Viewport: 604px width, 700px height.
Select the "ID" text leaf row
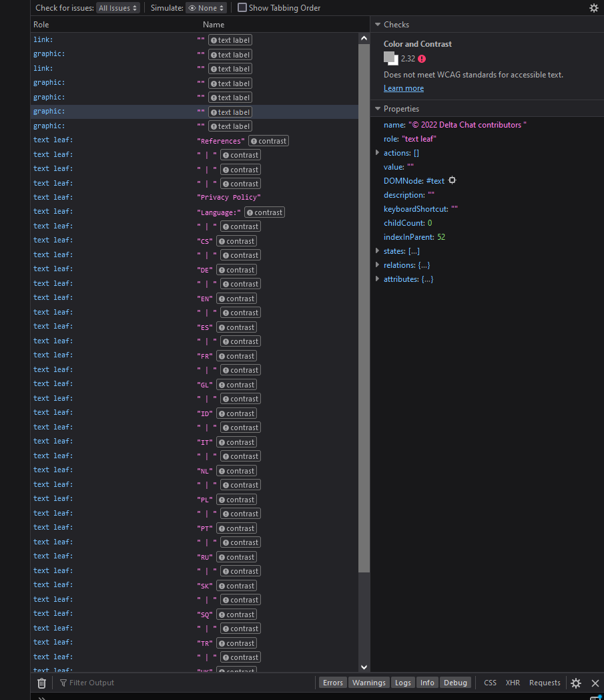[194, 413]
